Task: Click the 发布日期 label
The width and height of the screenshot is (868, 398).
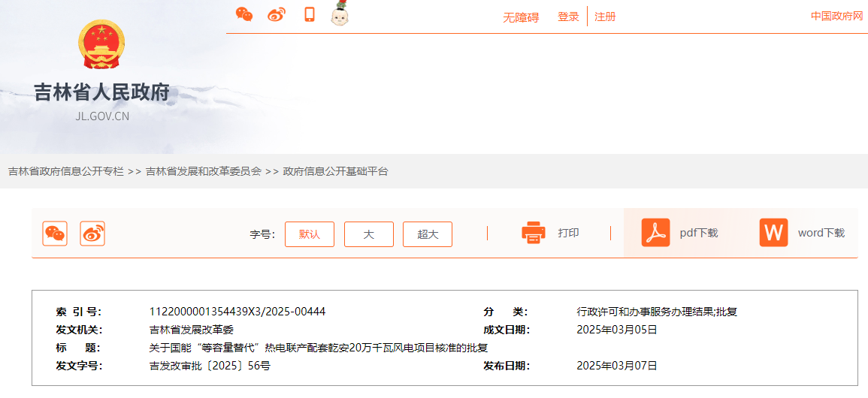Action: click(x=507, y=366)
